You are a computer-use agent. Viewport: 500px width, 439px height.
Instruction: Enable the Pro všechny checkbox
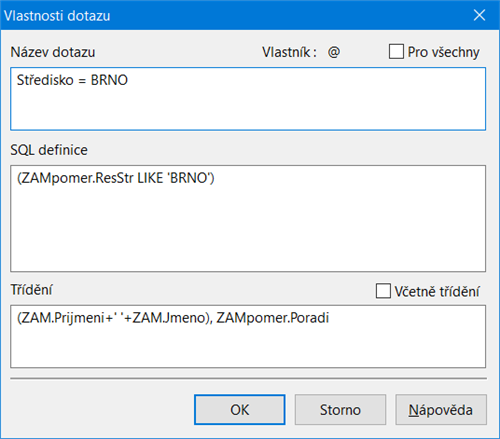tap(396, 52)
